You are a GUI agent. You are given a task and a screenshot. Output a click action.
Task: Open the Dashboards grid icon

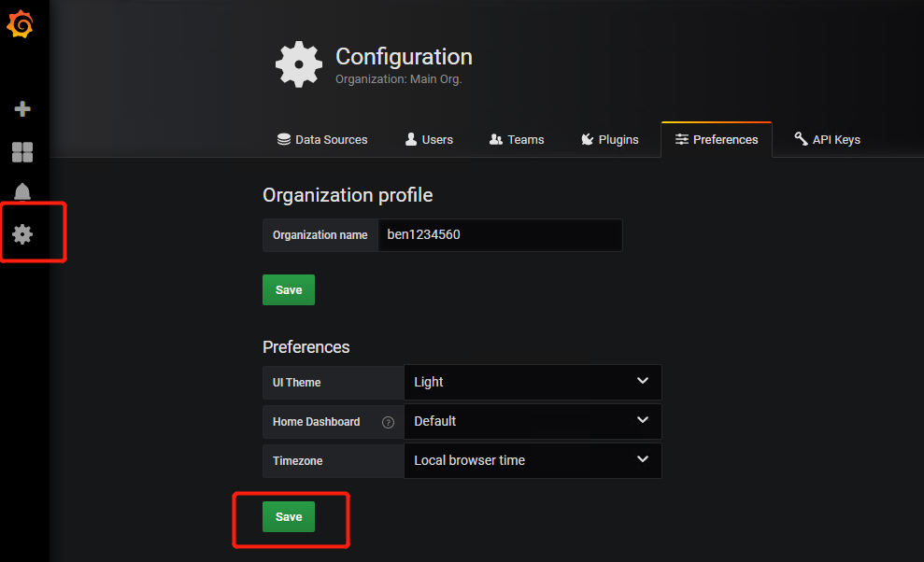pyautogui.click(x=22, y=152)
